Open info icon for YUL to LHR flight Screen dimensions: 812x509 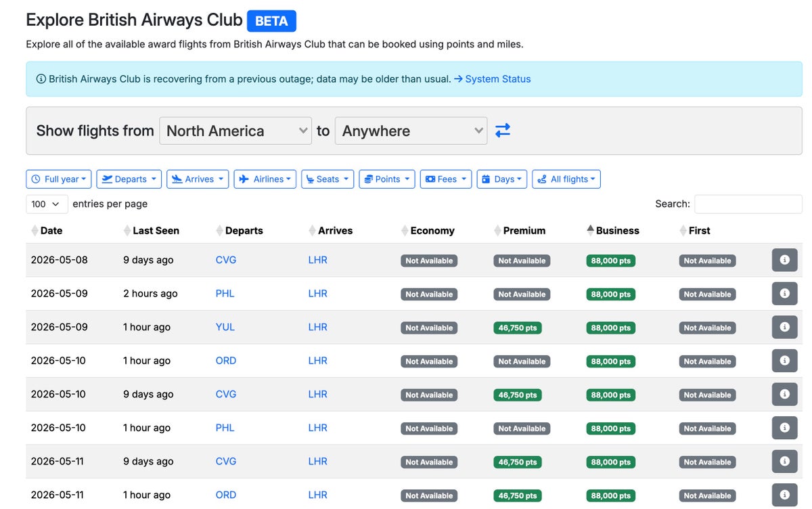point(784,327)
